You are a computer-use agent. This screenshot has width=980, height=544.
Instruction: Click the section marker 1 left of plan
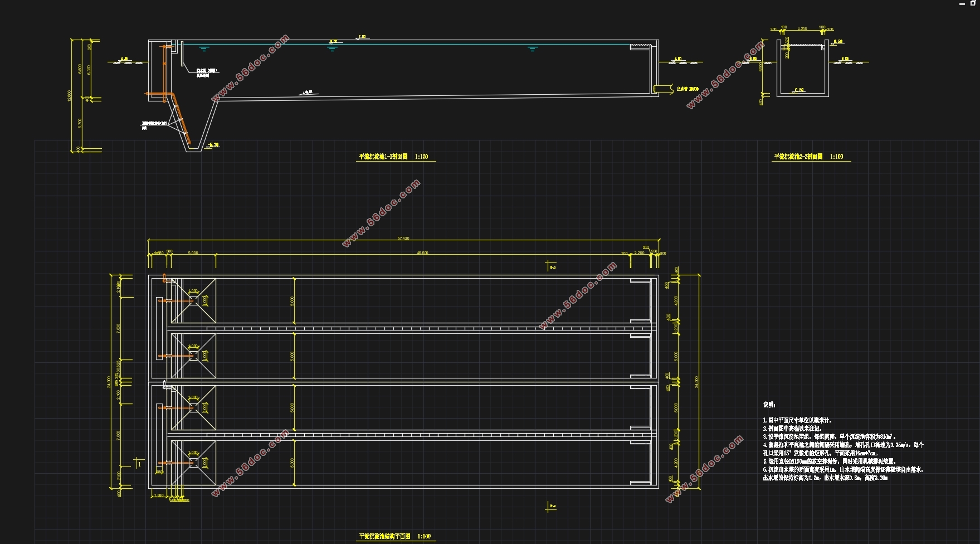point(139,464)
